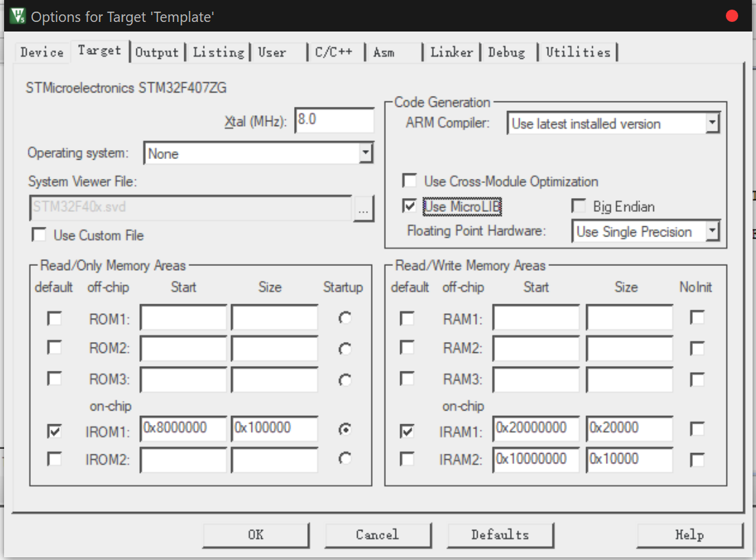756x560 pixels.
Task: Click the IROM2 Start address field
Action: click(x=183, y=460)
